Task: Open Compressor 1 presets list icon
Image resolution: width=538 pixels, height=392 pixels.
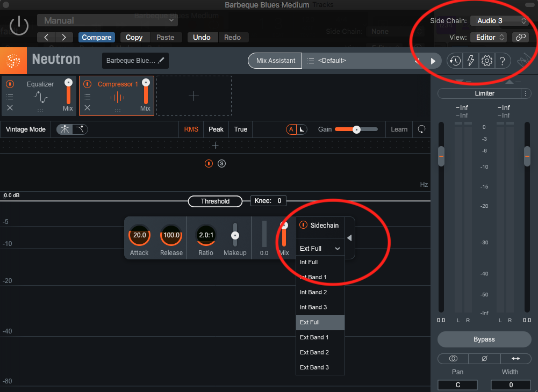Action: pos(87,97)
